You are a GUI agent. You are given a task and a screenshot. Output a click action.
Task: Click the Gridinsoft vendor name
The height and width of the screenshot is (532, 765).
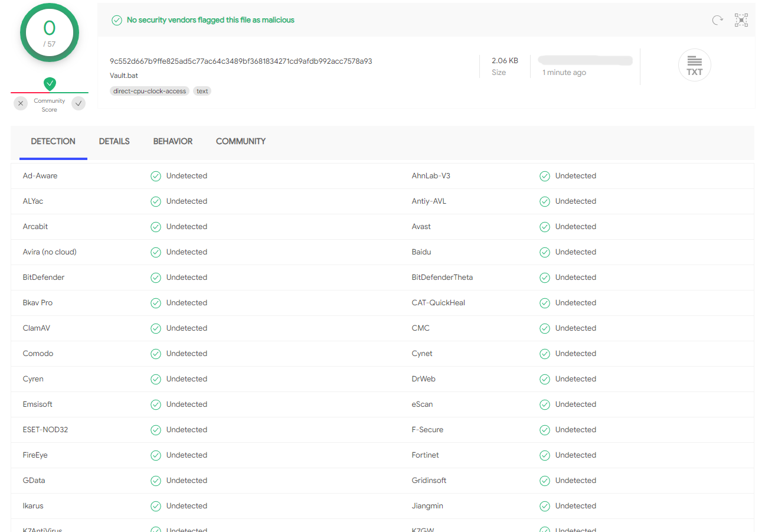click(429, 481)
